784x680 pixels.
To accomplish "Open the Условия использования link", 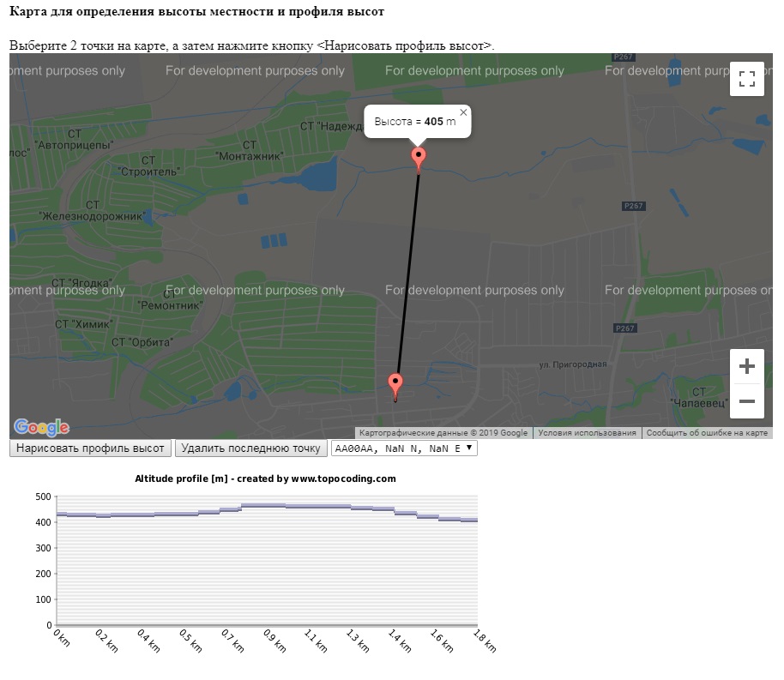I will click(588, 433).
